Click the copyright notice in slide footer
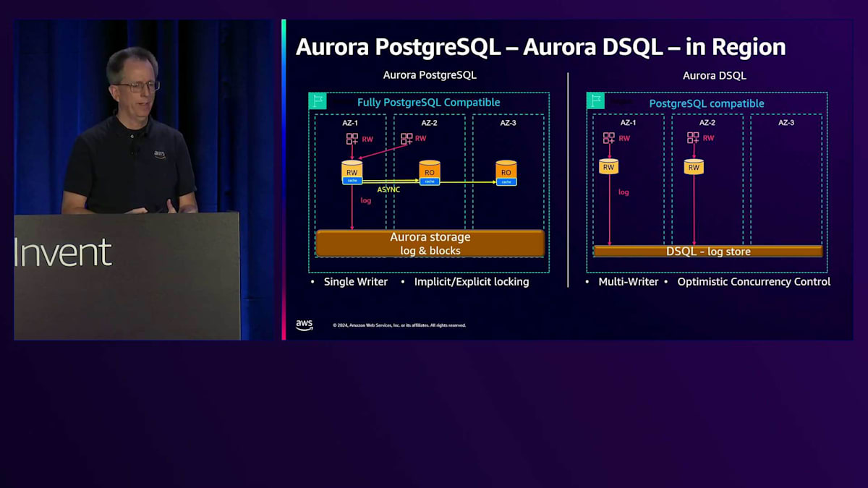868x488 pixels. pyautogui.click(x=399, y=325)
